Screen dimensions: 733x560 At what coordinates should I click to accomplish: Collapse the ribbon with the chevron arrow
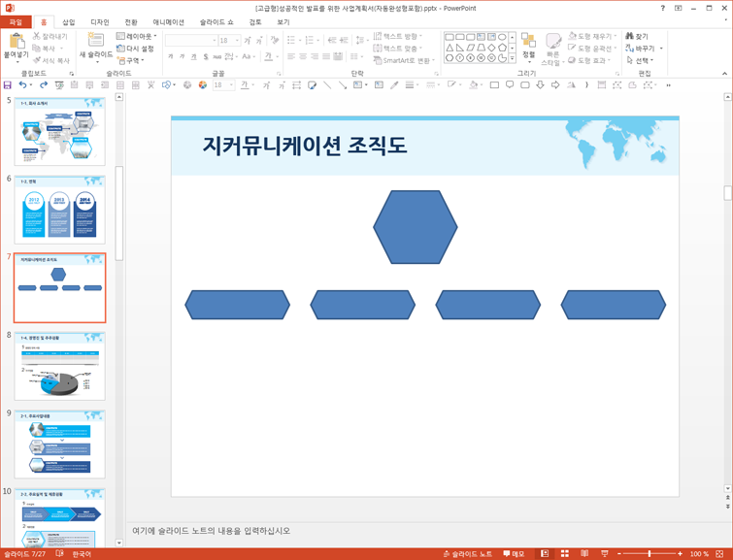point(724,74)
